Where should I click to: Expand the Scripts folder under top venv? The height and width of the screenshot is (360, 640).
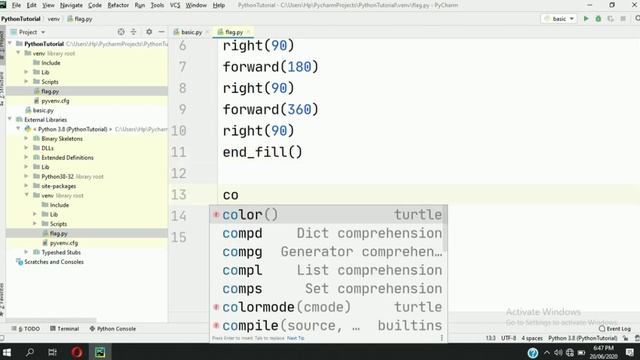27,81
